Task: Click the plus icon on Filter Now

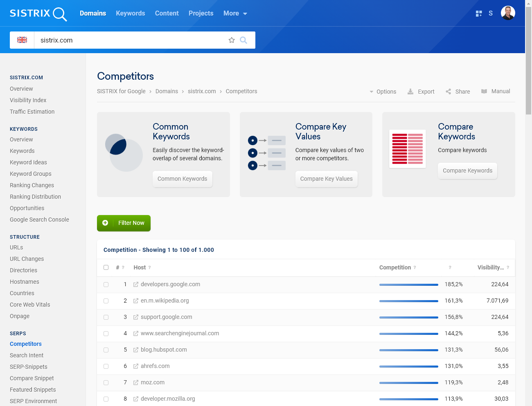Action: pos(105,223)
